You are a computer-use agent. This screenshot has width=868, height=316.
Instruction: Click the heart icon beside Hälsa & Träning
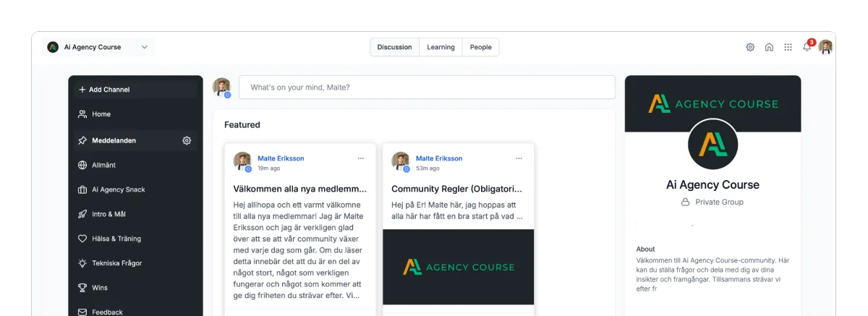pos(82,239)
